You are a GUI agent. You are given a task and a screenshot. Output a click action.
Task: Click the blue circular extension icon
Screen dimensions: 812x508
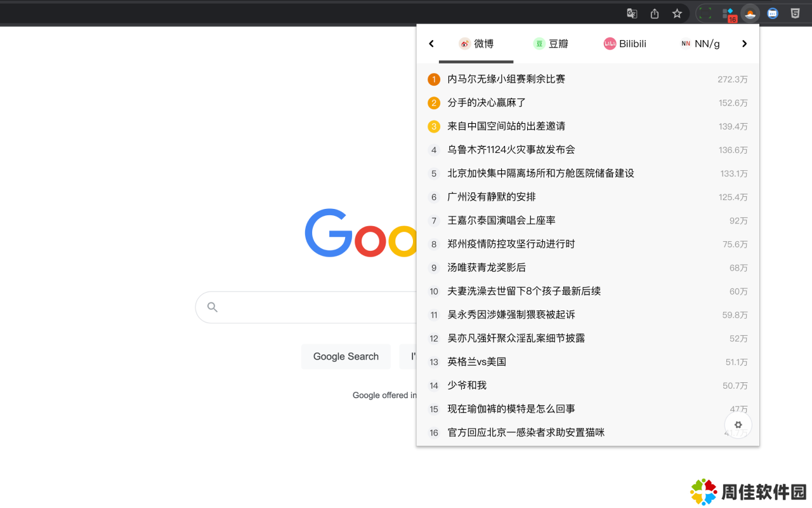773,13
